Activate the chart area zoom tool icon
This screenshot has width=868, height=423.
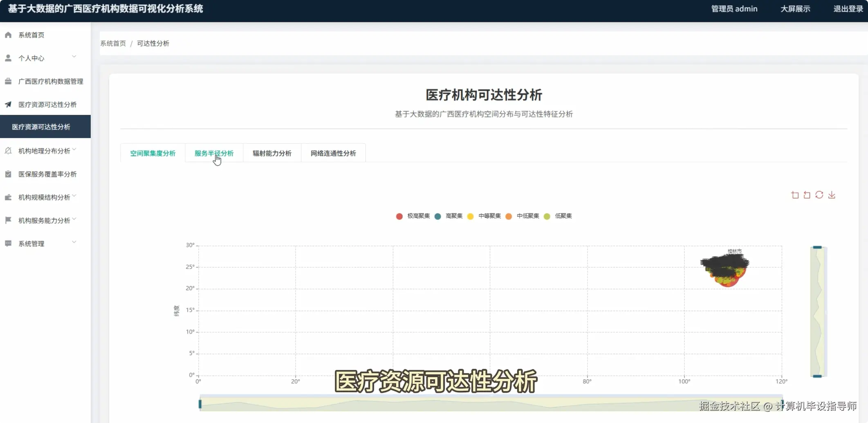point(795,195)
